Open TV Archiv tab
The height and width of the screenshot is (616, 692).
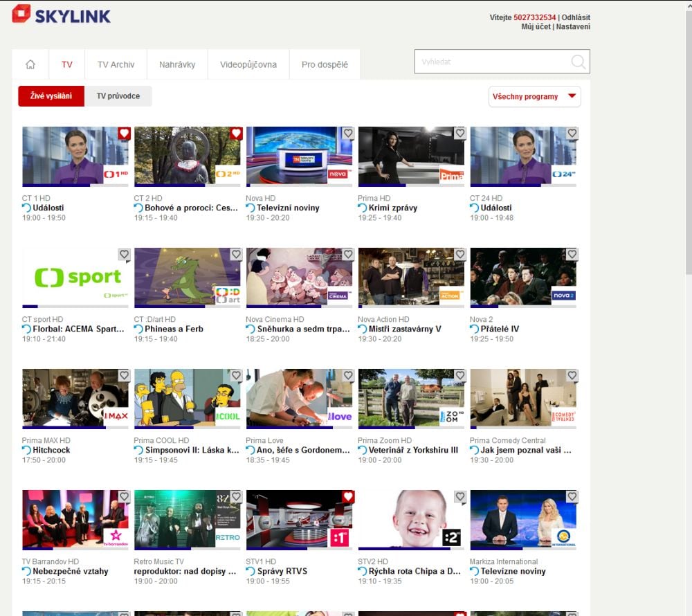tap(116, 64)
